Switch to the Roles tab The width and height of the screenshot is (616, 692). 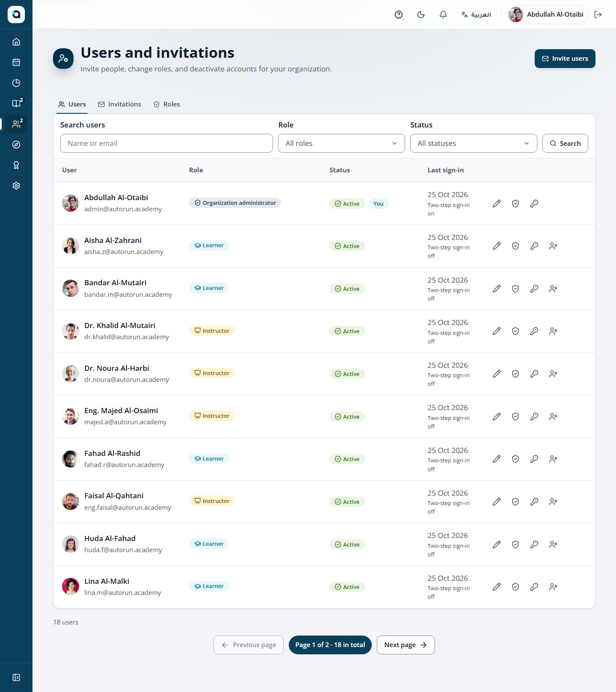167,104
